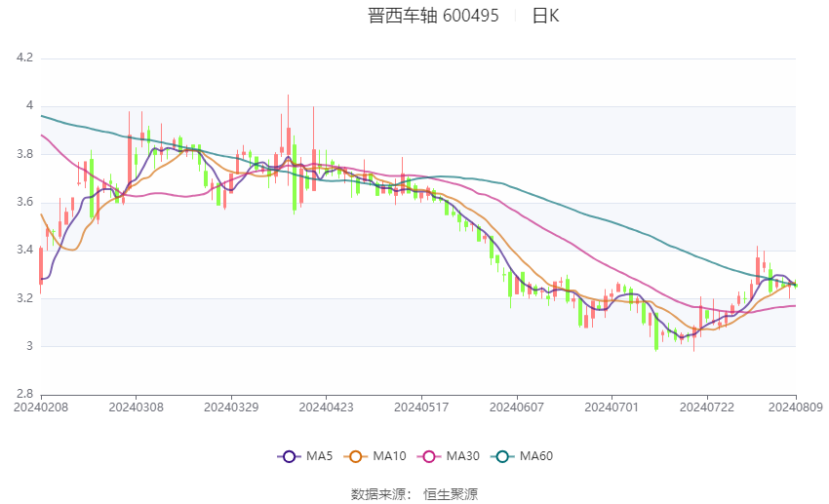
Task: Toggle the MA30 legend series
Action: 449,456
